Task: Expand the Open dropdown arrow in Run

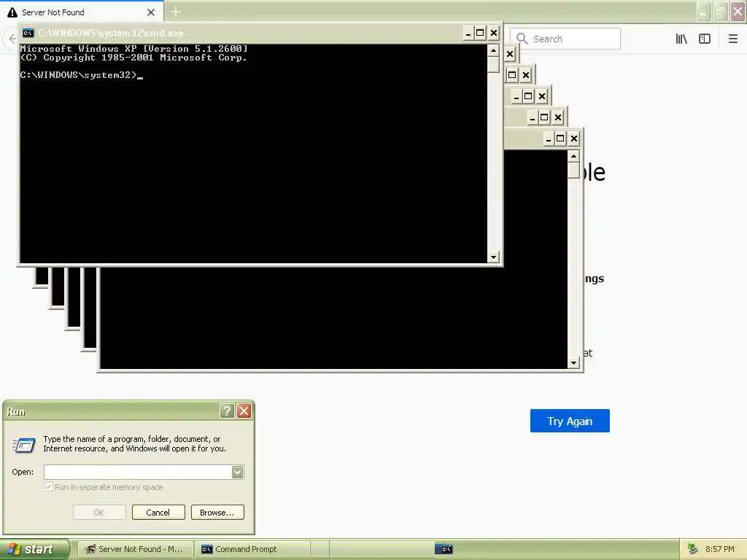Action: [x=238, y=472]
